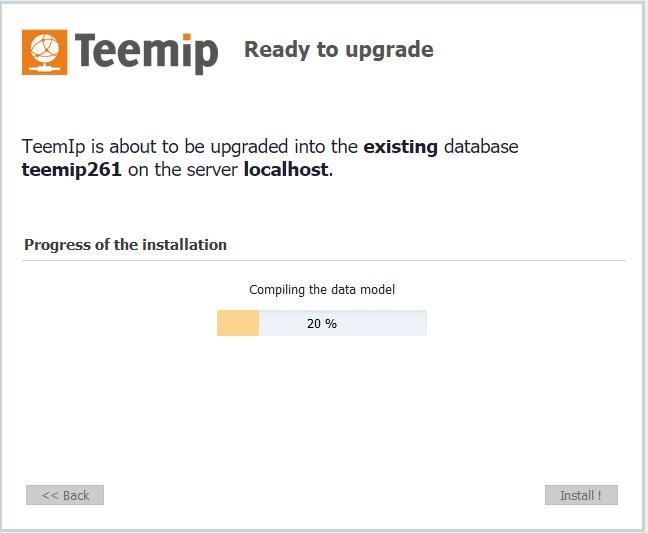Screen dimensions: 648x533
Task: Click the horizontal line under the progress heading
Action: pyautogui.click(x=323, y=260)
